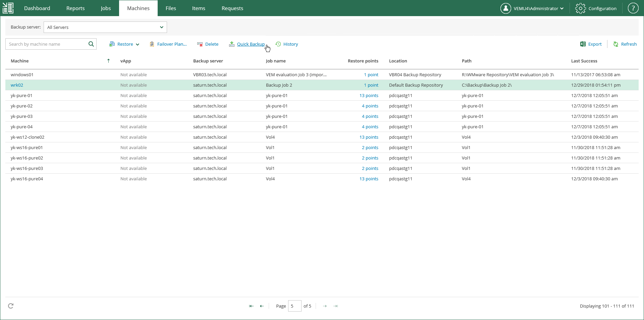Open the help question mark icon
The height and width of the screenshot is (320, 644).
tap(633, 8)
